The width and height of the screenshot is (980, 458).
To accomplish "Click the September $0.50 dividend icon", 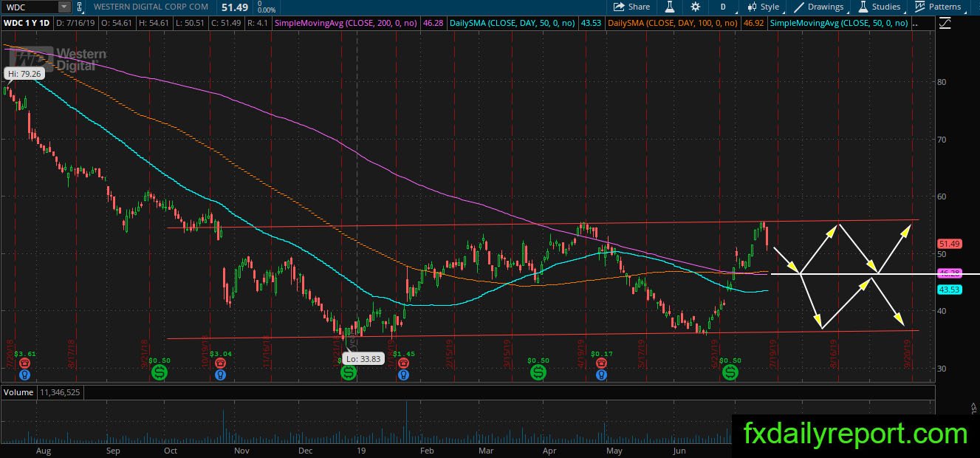I will pos(160,372).
